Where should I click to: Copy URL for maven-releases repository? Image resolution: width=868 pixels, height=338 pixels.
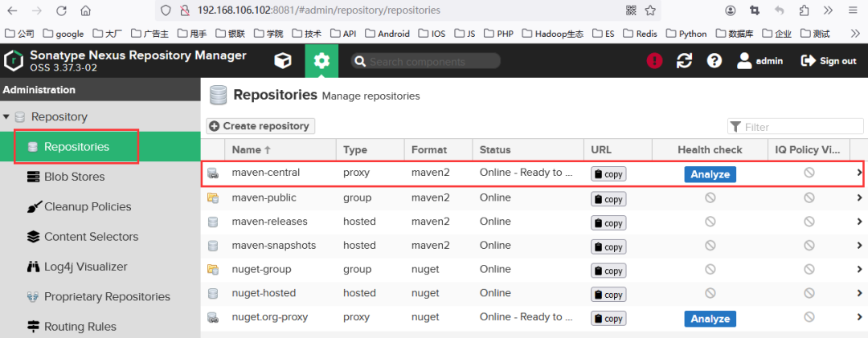[x=608, y=223]
